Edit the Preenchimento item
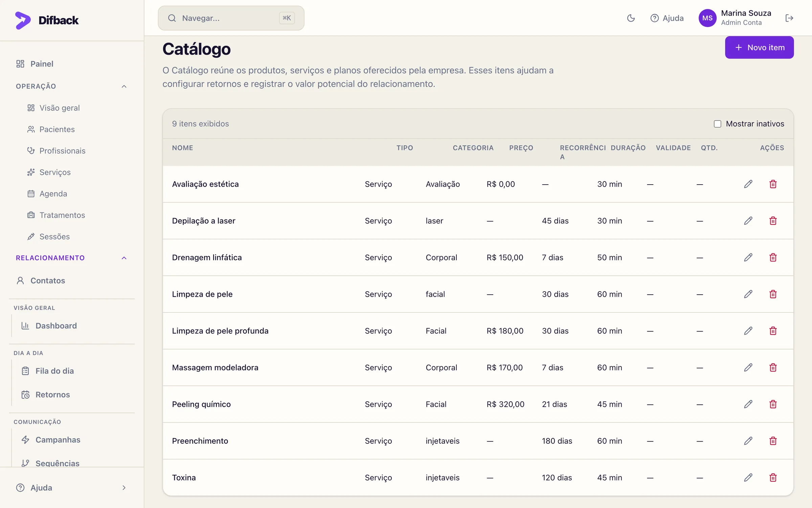The image size is (812, 508). coord(748,441)
